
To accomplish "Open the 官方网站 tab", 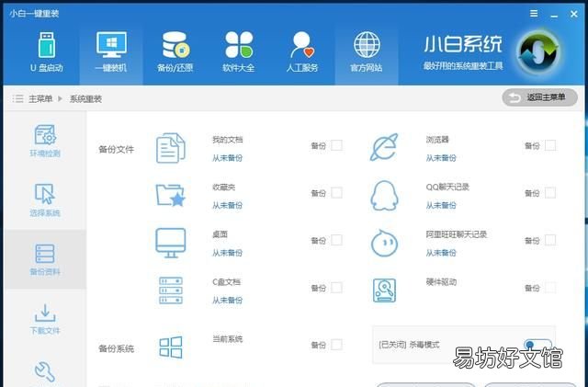I will pyautogui.click(x=367, y=55).
